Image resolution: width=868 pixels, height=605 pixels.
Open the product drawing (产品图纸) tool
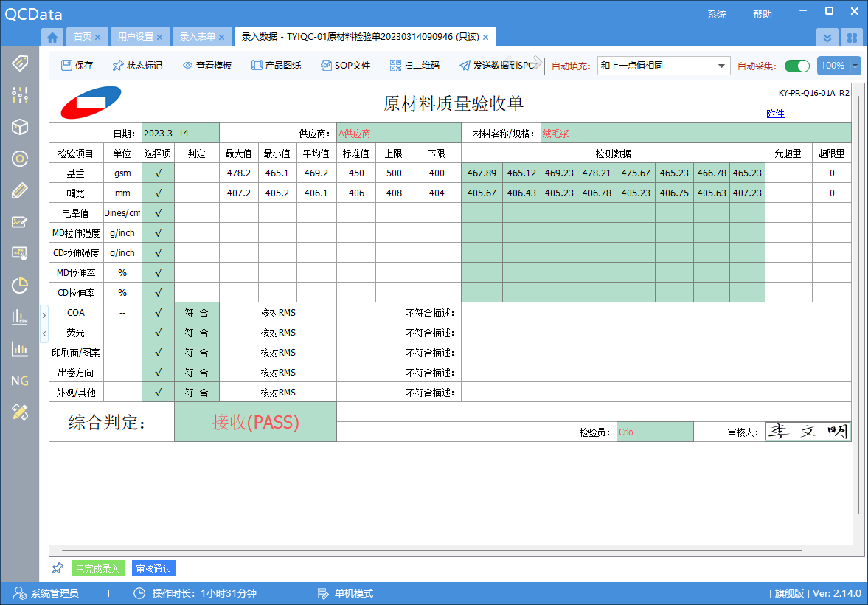(x=277, y=66)
